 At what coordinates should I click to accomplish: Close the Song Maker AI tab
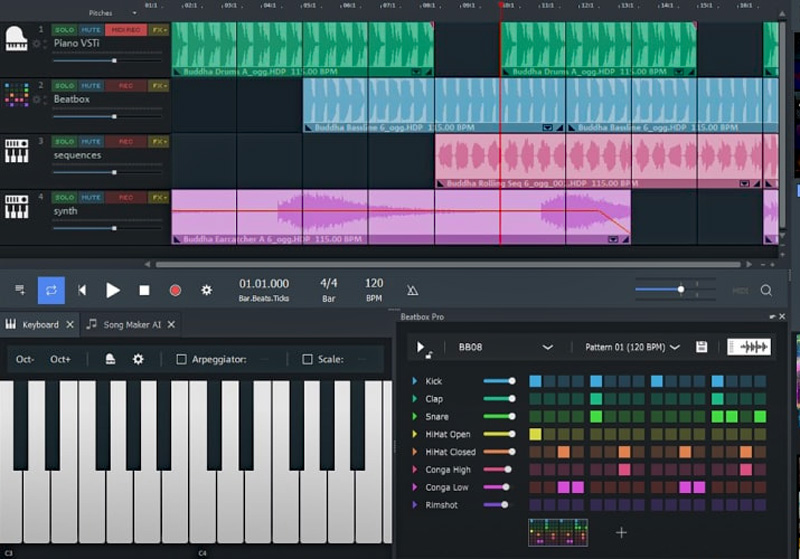pyautogui.click(x=171, y=324)
